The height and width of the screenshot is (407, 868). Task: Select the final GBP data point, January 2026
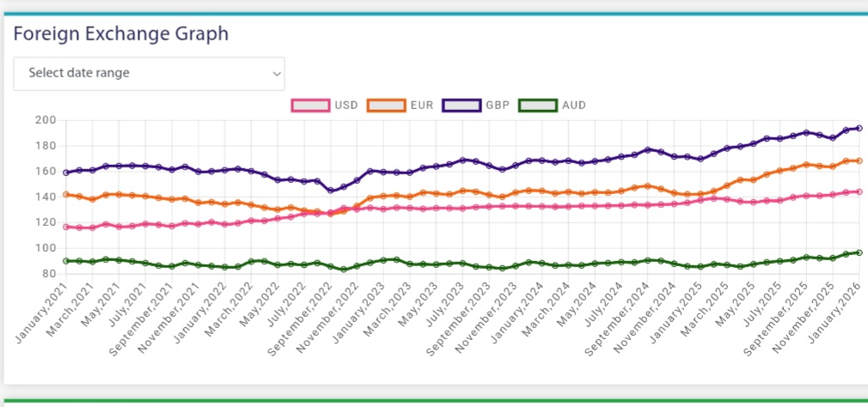pos(859,128)
